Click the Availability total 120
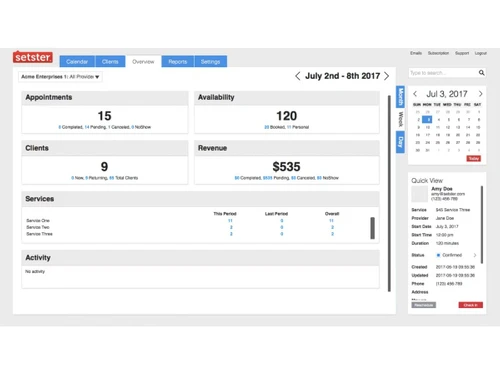Viewport: 500px width, 375px height. click(x=286, y=116)
